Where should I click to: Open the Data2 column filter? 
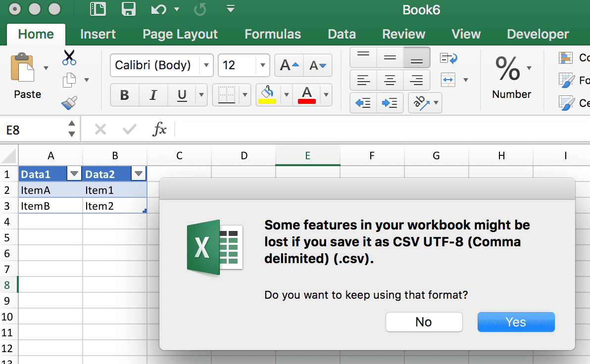tap(139, 174)
